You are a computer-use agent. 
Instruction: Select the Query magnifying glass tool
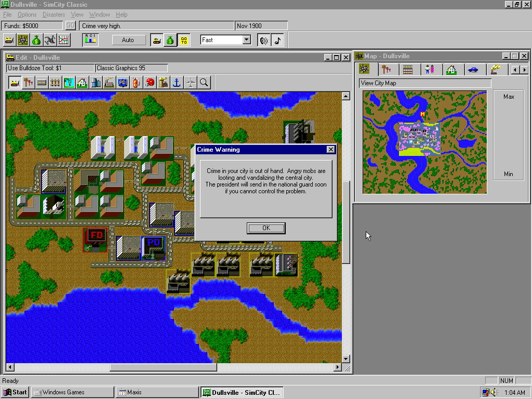tap(204, 83)
